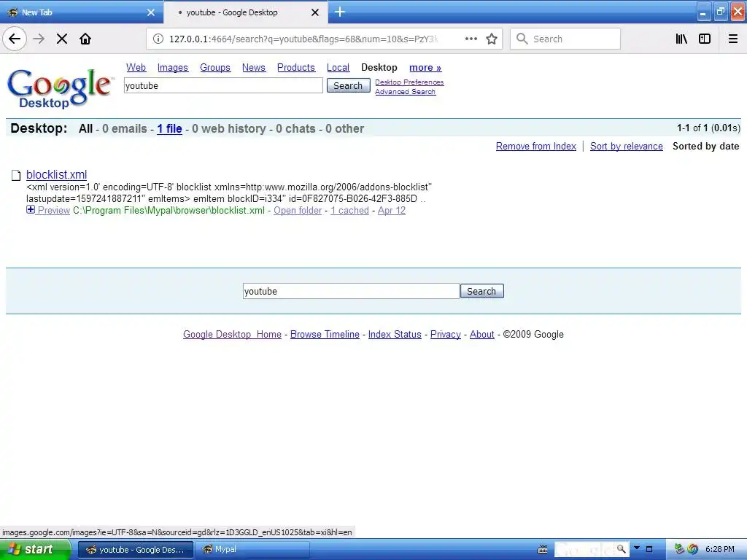The image size is (747, 560).
Task: Open the Windows start menu
Action: pyautogui.click(x=35, y=550)
